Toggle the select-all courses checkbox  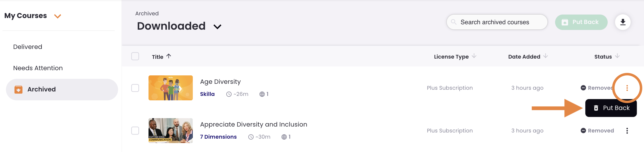point(135,56)
